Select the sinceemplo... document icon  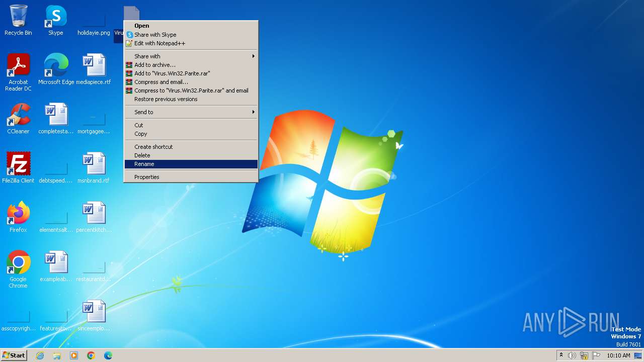coord(94,316)
